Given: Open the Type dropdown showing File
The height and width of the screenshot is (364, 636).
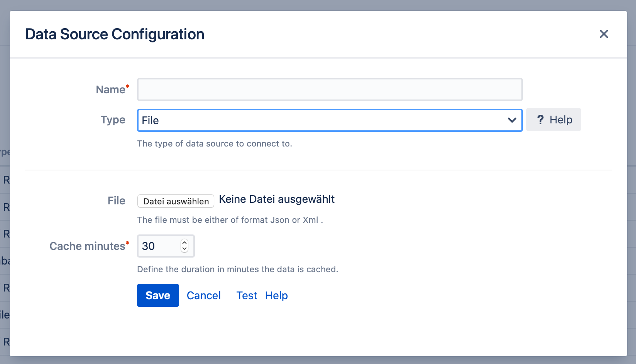Looking at the screenshot, I should click(x=330, y=120).
